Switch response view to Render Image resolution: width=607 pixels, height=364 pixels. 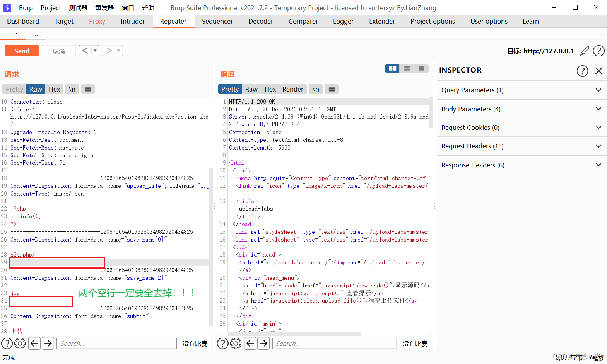[x=293, y=89]
